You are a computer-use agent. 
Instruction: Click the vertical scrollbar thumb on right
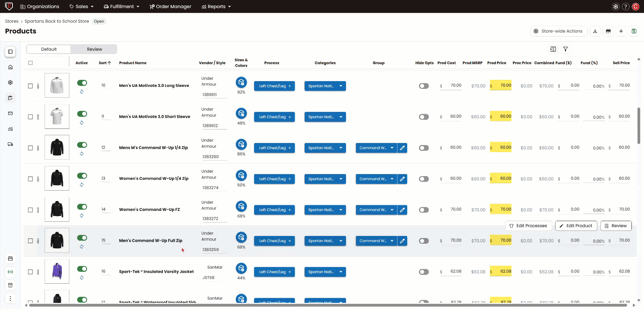point(639,126)
